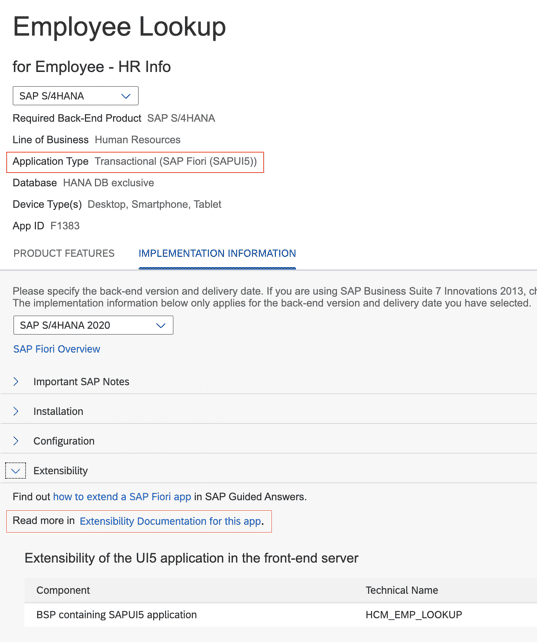Click the Important SAP Notes label
This screenshot has width=537, height=642.
[x=81, y=382]
